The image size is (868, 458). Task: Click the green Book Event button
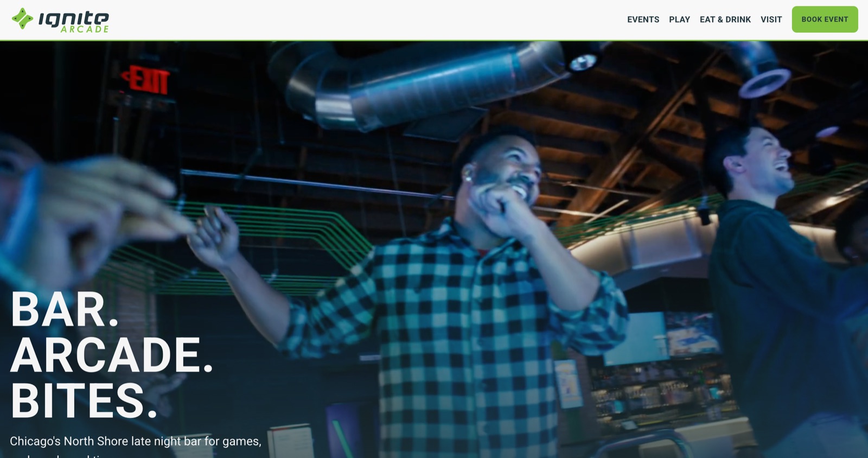(x=825, y=20)
